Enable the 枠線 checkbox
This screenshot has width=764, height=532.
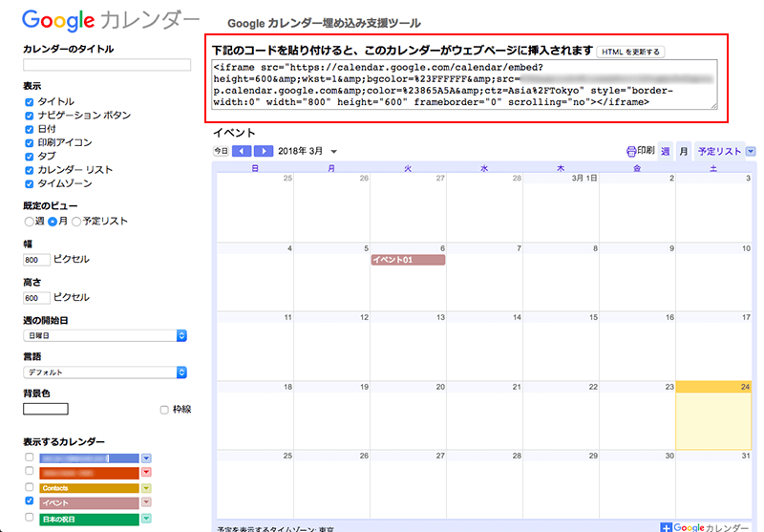(164, 410)
